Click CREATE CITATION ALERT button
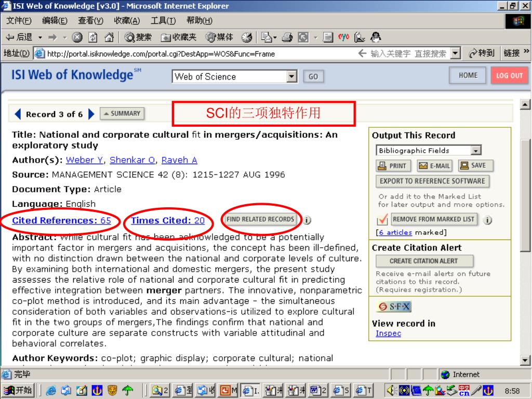The height and width of the screenshot is (399, 532). pyautogui.click(x=424, y=261)
